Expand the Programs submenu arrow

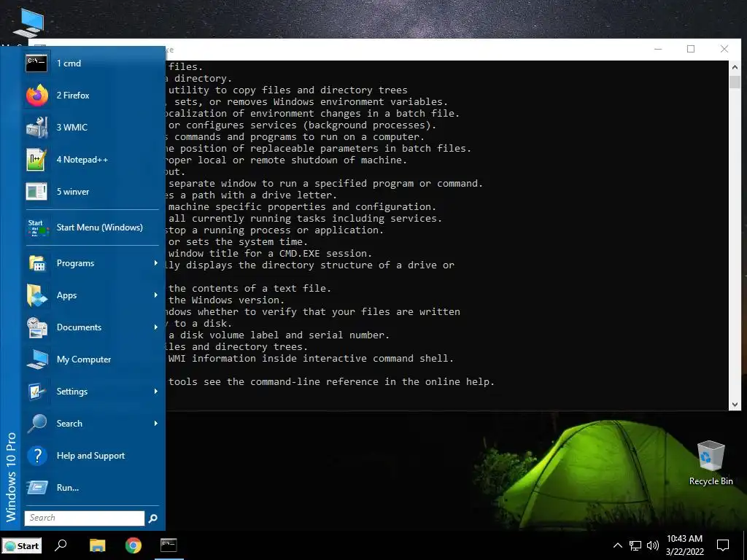156,262
